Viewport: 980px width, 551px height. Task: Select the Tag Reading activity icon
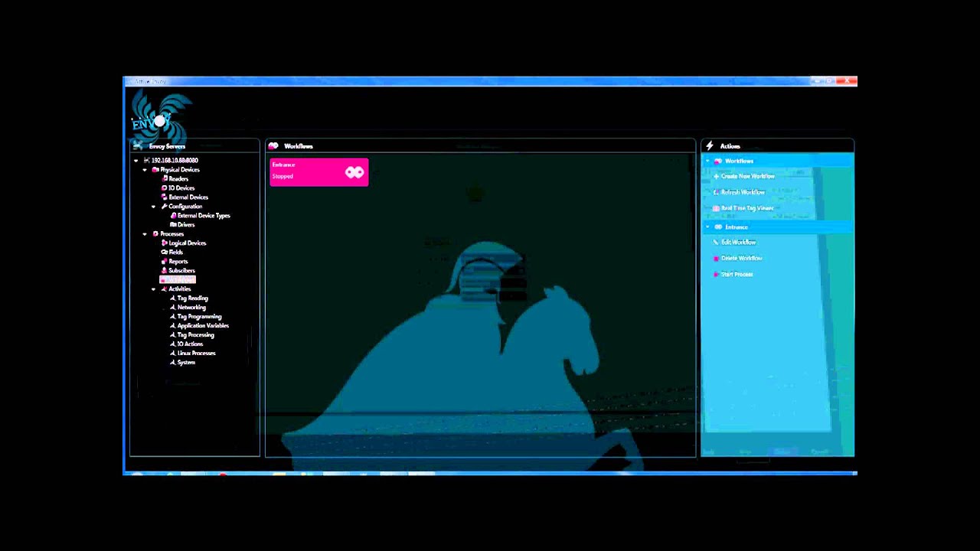pyautogui.click(x=173, y=298)
